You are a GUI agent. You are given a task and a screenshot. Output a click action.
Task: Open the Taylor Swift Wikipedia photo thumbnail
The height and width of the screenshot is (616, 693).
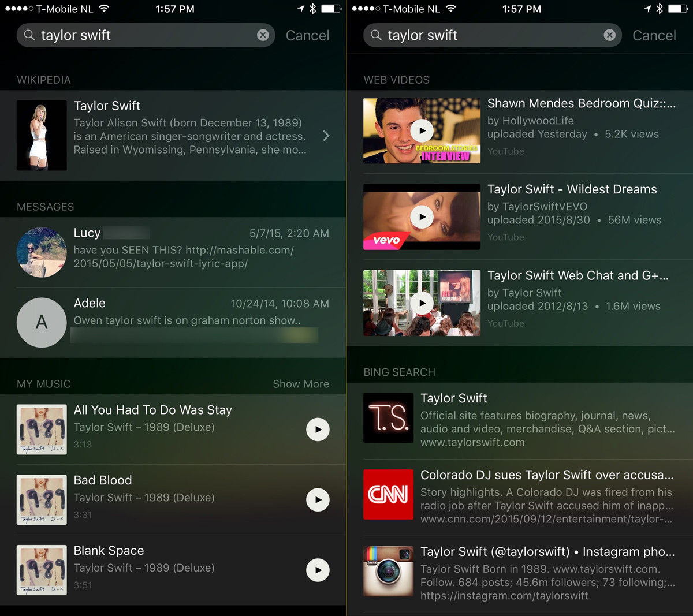coord(42,136)
